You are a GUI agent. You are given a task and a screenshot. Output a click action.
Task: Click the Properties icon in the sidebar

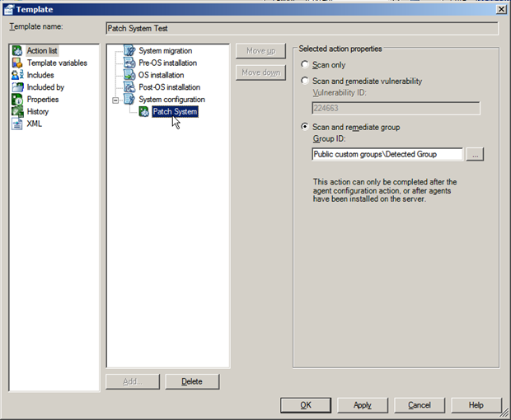point(17,100)
